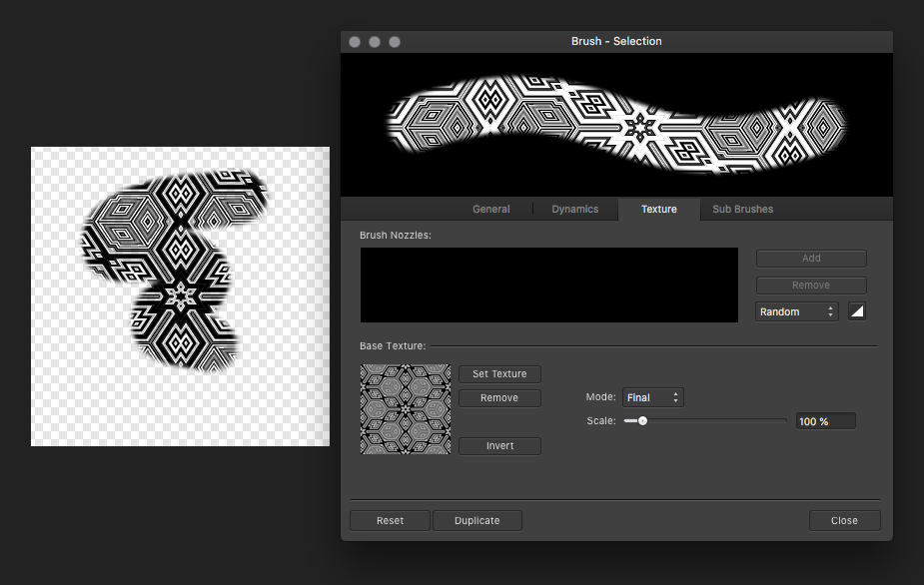Click the base texture pattern thumbnail
Viewport: 924px width, 585px height.
point(405,409)
